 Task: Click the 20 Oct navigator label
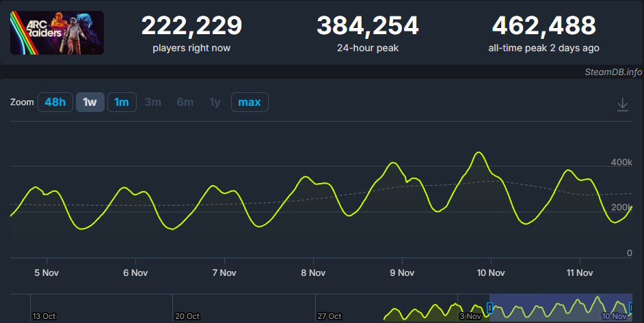coord(187,316)
